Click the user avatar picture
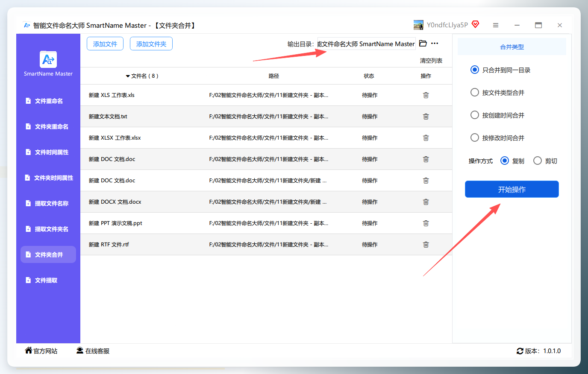The width and height of the screenshot is (588, 374). click(x=418, y=25)
